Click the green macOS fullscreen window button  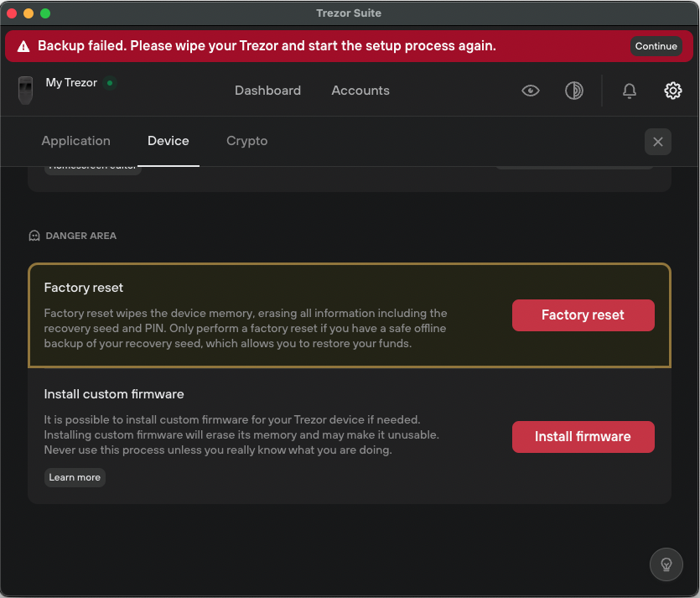coord(45,13)
